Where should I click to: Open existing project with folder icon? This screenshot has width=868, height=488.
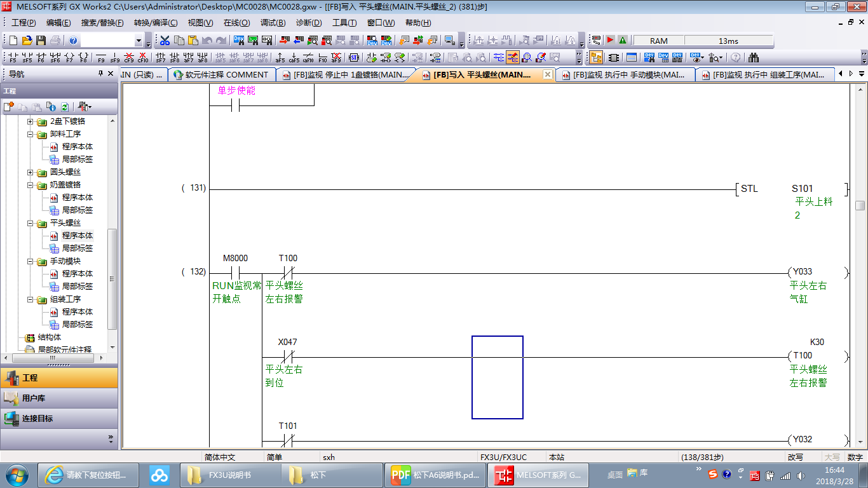coord(27,41)
